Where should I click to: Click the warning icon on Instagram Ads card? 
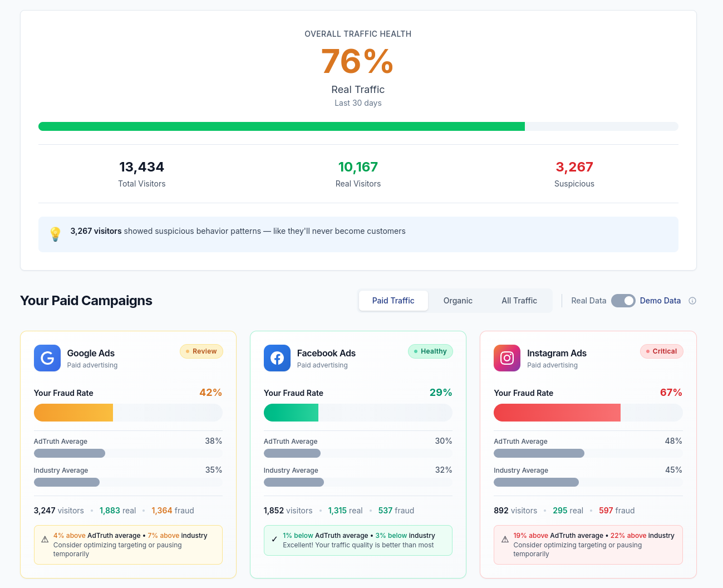tap(505, 539)
